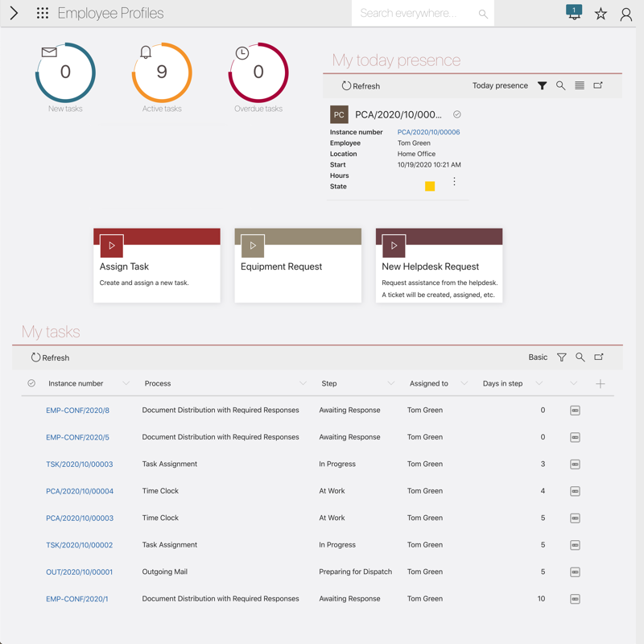Select Today presence view

[500, 85]
